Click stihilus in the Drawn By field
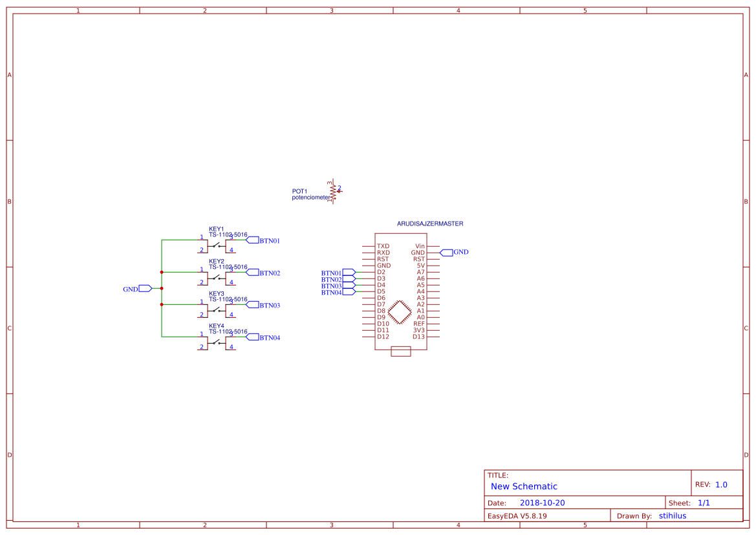 (x=673, y=515)
